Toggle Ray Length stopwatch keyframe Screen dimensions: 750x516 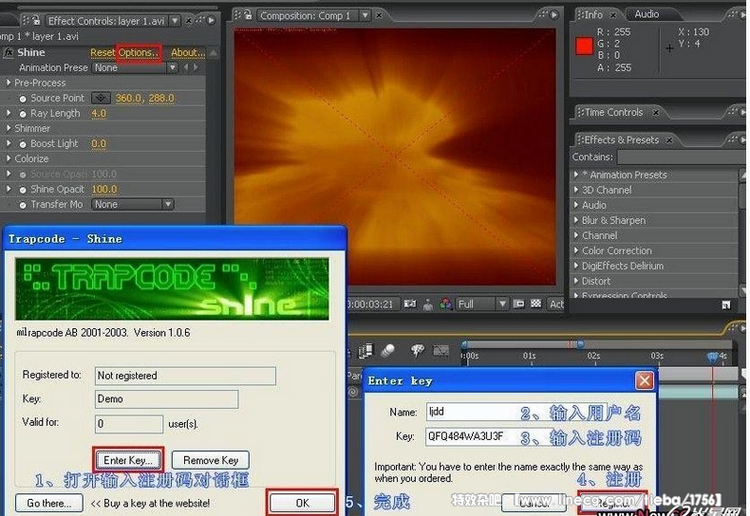click(22, 114)
